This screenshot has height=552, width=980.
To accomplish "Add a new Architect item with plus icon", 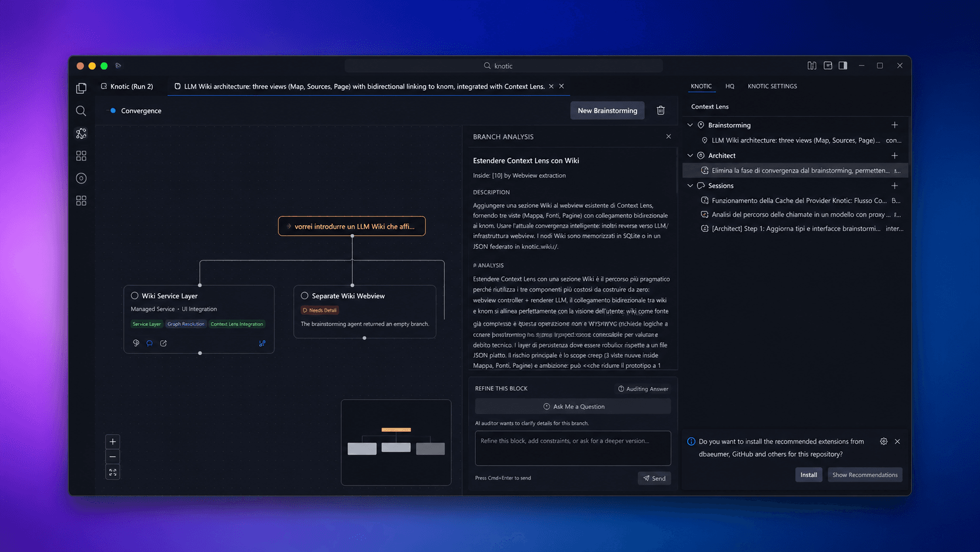I will [894, 155].
